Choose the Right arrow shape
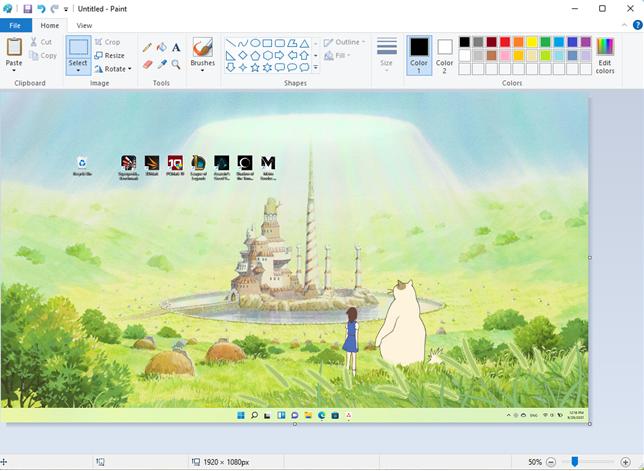The width and height of the screenshot is (644, 471). [x=280, y=55]
